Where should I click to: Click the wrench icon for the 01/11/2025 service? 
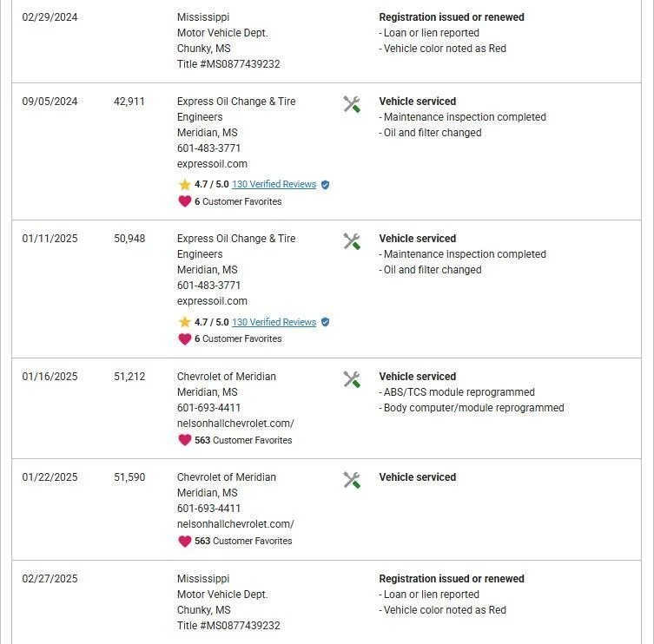(x=352, y=241)
